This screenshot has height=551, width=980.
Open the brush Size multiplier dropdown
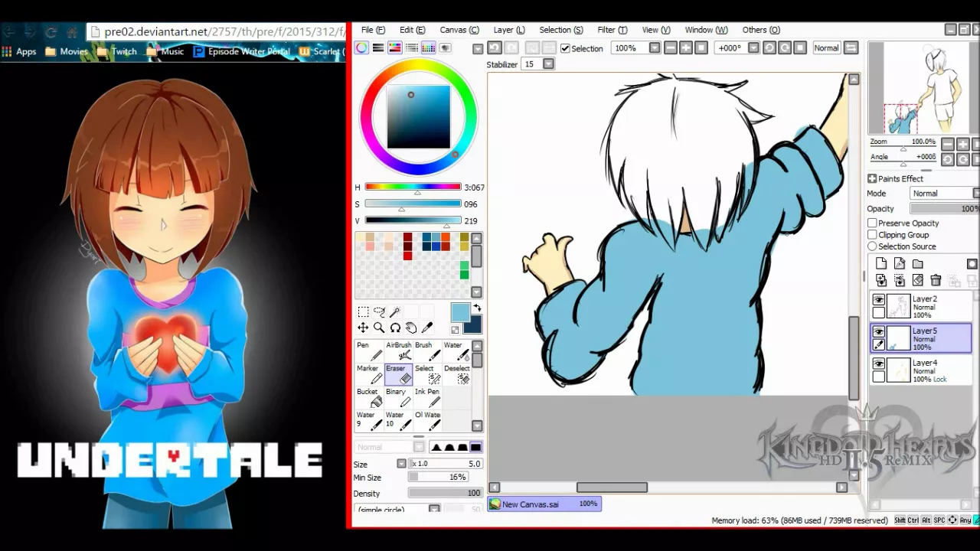(x=401, y=464)
